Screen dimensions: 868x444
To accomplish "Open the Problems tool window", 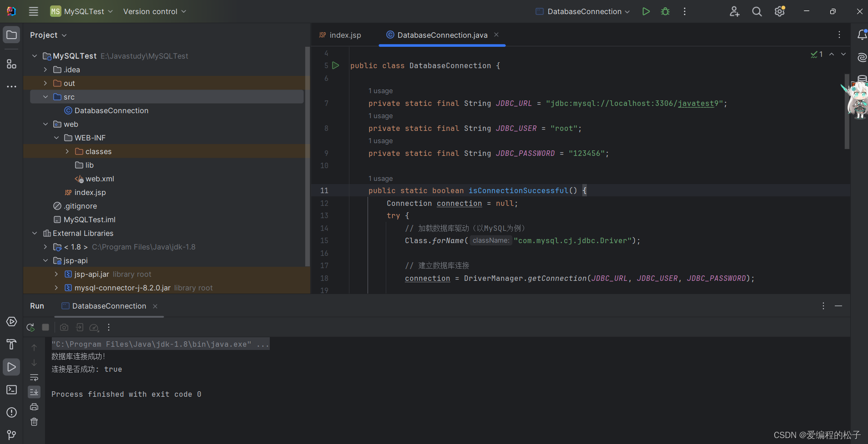I will click(12, 413).
